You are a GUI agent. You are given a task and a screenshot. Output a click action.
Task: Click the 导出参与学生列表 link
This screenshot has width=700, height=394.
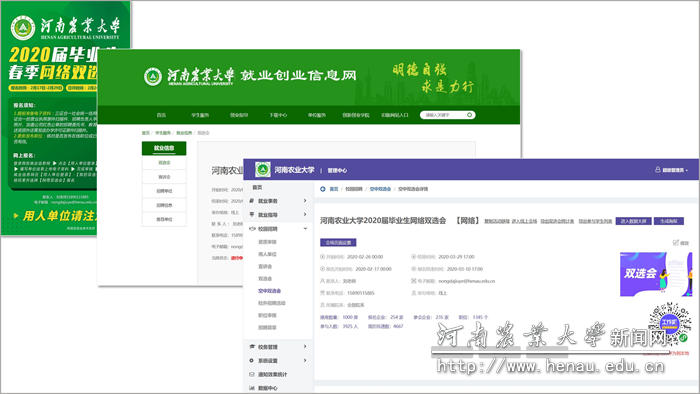[x=595, y=221]
